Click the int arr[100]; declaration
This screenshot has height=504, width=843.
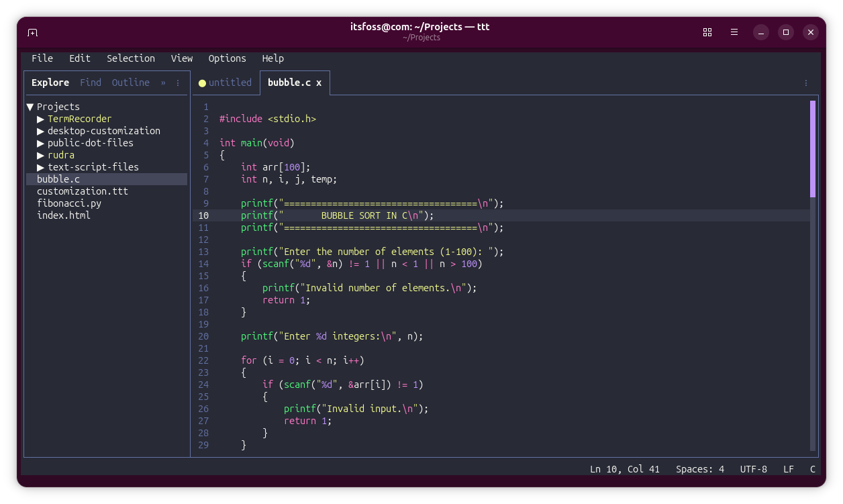coord(276,167)
